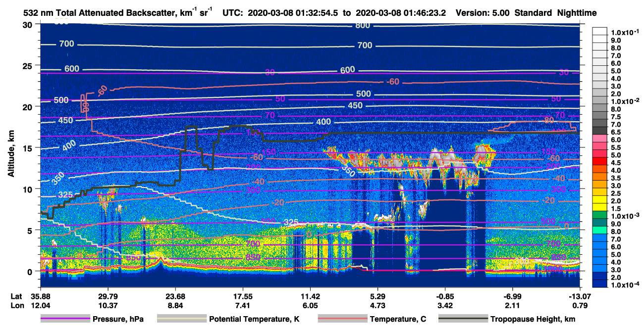Click the colorbar label 3.5
Screen dimensions: 644x330
pos(617,178)
